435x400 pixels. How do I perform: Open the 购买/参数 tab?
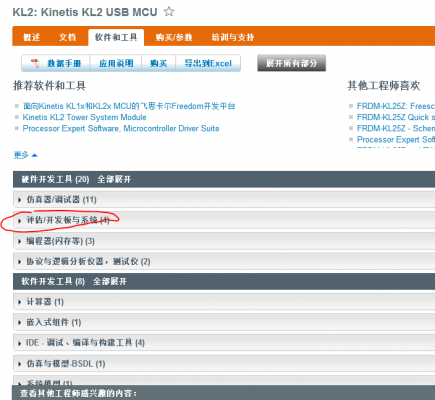coord(174,37)
